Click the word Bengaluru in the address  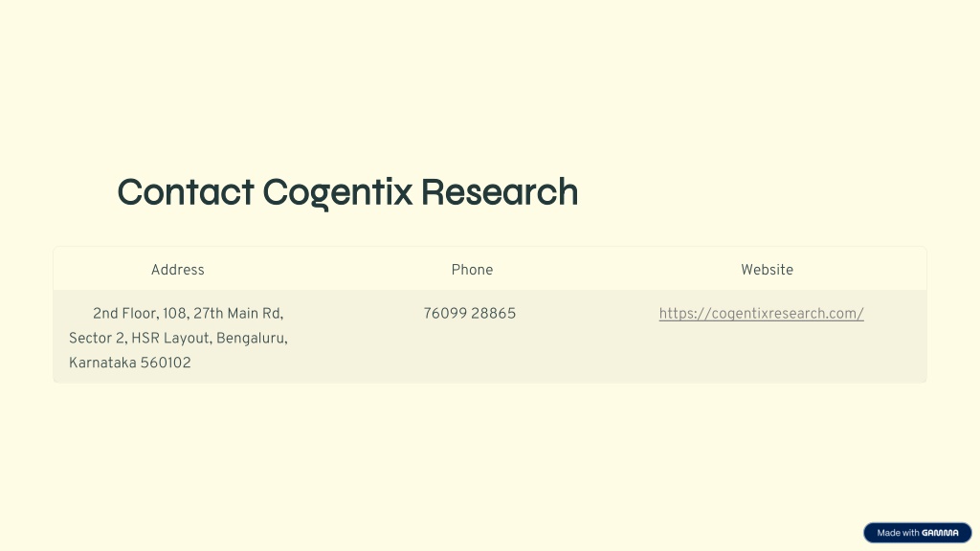pos(252,339)
